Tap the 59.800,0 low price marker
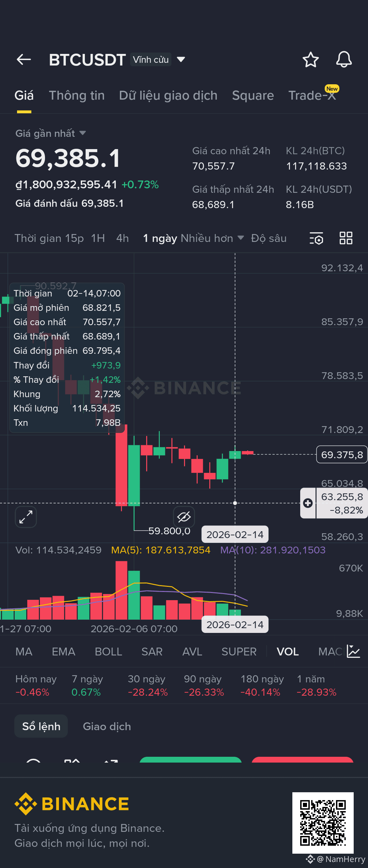This screenshot has height=868, width=368. (x=169, y=531)
